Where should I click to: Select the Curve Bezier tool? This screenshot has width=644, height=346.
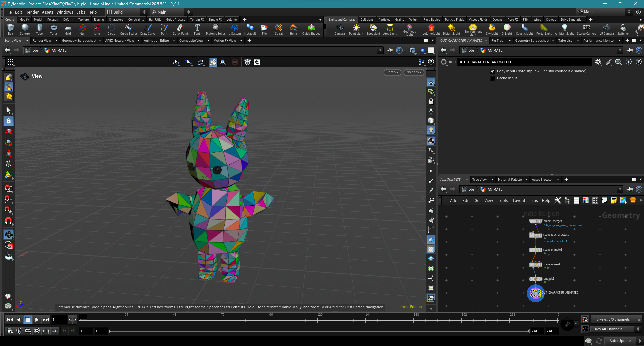pyautogui.click(x=128, y=30)
